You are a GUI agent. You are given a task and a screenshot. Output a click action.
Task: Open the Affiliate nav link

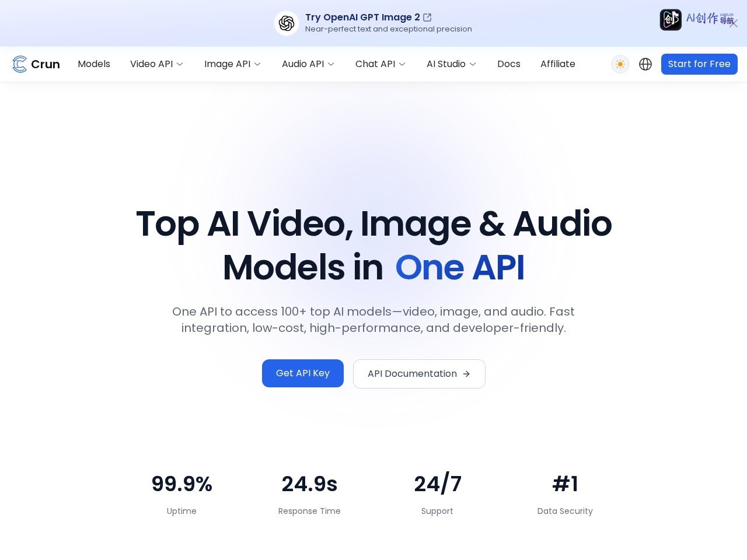coord(558,64)
